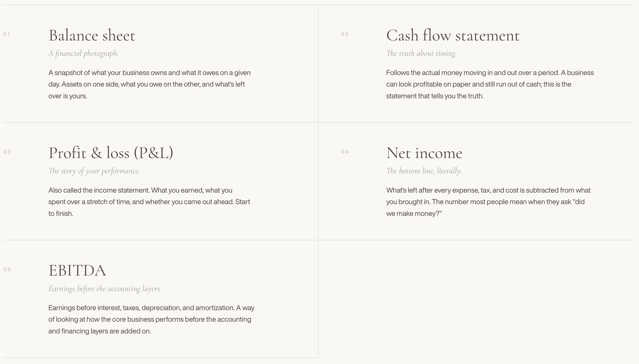
Task: Click 'The bottom line, literally.' subtitle
Action: (x=424, y=171)
